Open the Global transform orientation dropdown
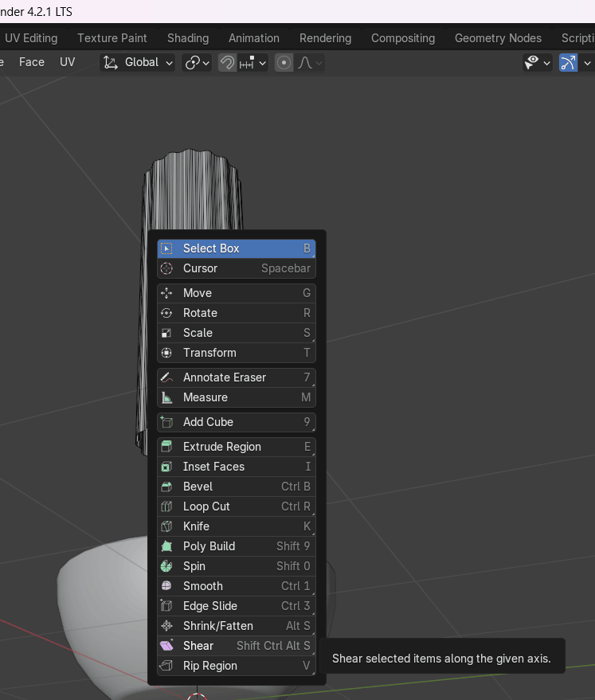The image size is (595, 700). [x=139, y=62]
